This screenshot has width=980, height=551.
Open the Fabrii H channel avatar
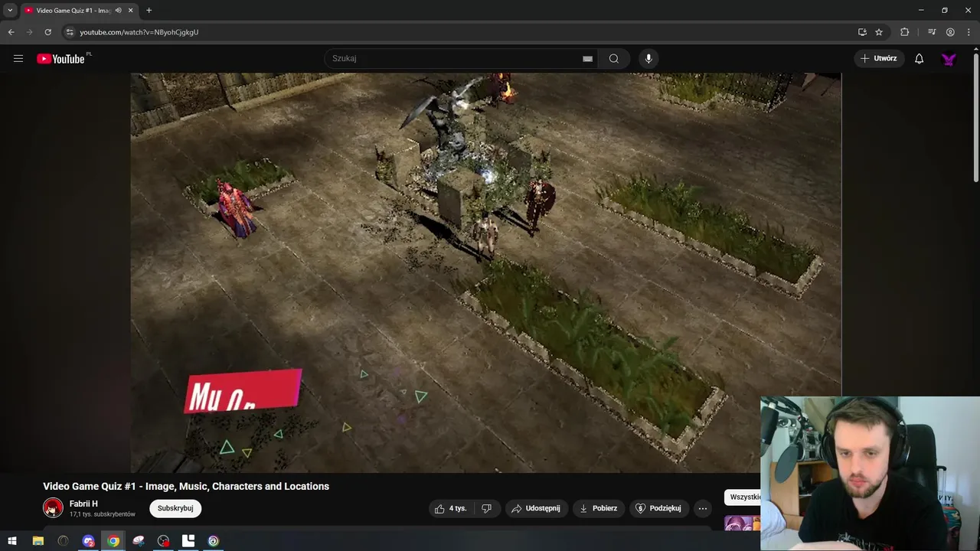53,507
